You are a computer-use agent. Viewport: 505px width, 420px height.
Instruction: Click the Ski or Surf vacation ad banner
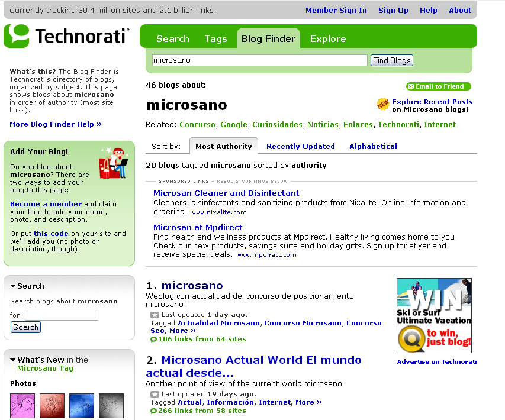pos(434,315)
